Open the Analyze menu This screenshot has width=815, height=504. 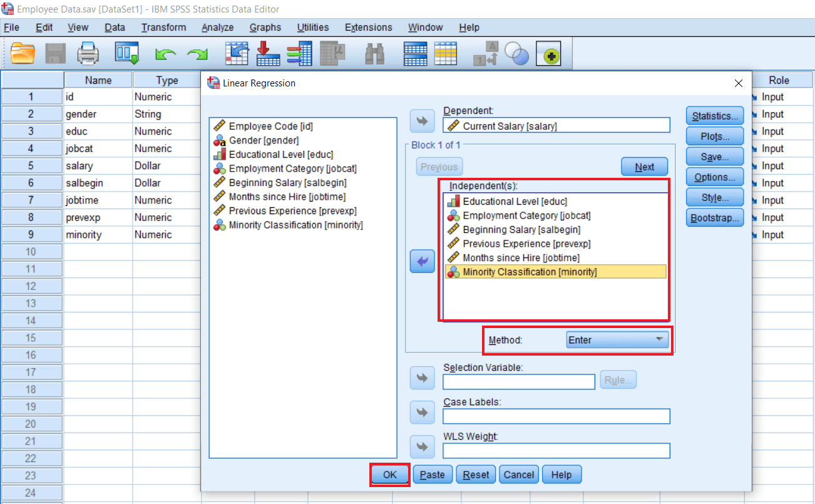(217, 28)
